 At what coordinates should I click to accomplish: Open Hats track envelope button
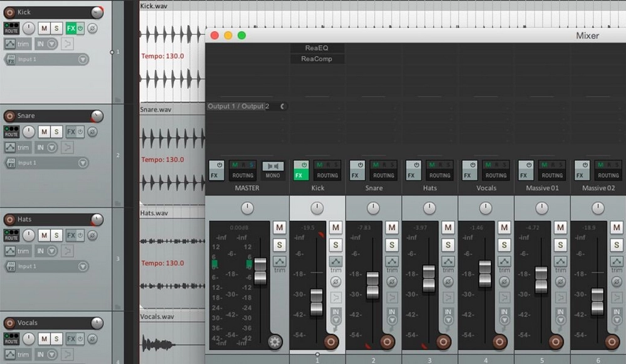click(x=10, y=251)
